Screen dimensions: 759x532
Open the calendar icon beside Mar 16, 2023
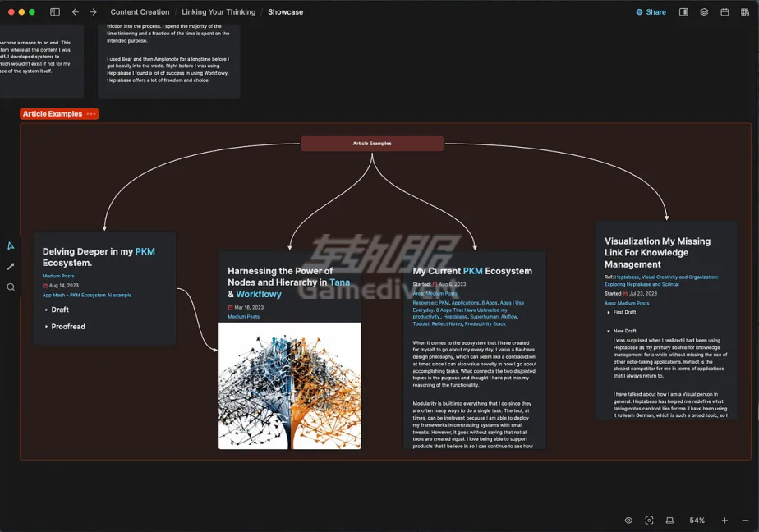click(x=230, y=308)
